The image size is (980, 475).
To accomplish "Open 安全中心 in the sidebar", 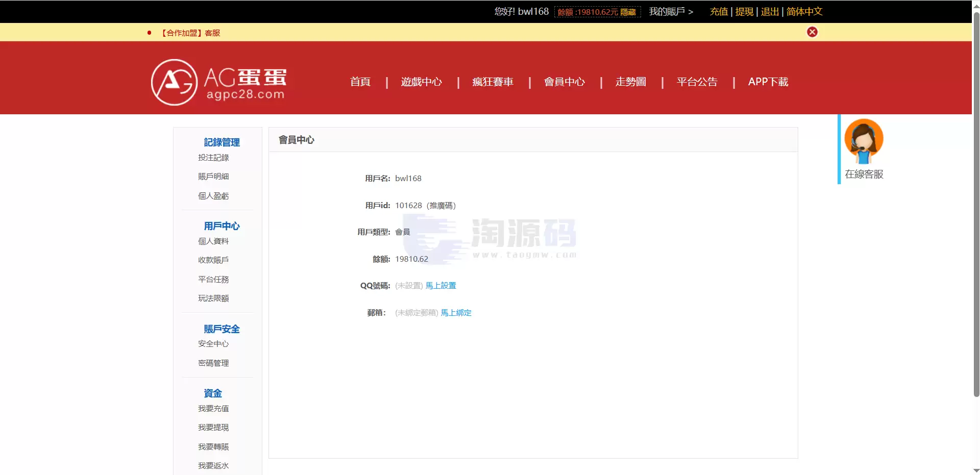I will point(213,344).
